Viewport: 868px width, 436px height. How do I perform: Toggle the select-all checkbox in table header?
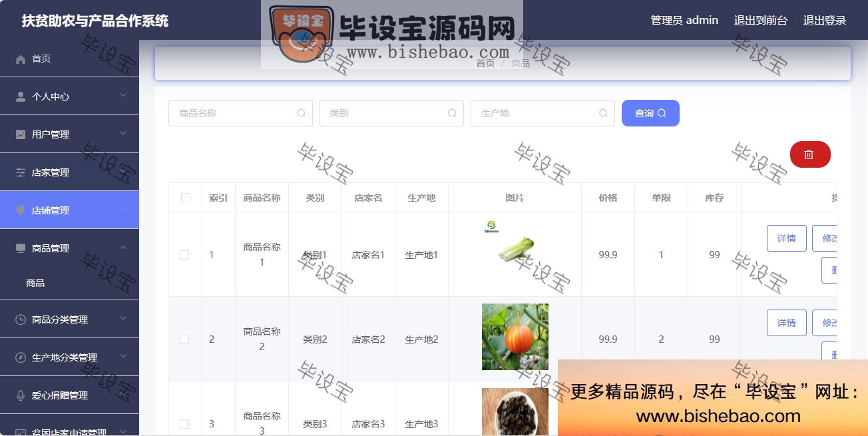[x=185, y=198]
